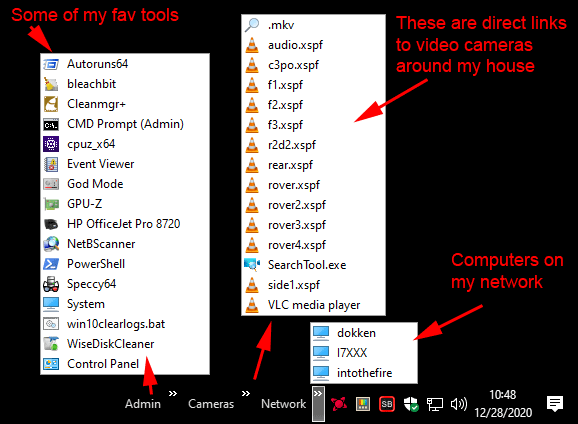Viewport: 578px width, 424px height.
Task: Expand the Cameras toolbar chevron
Action: pos(246,393)
